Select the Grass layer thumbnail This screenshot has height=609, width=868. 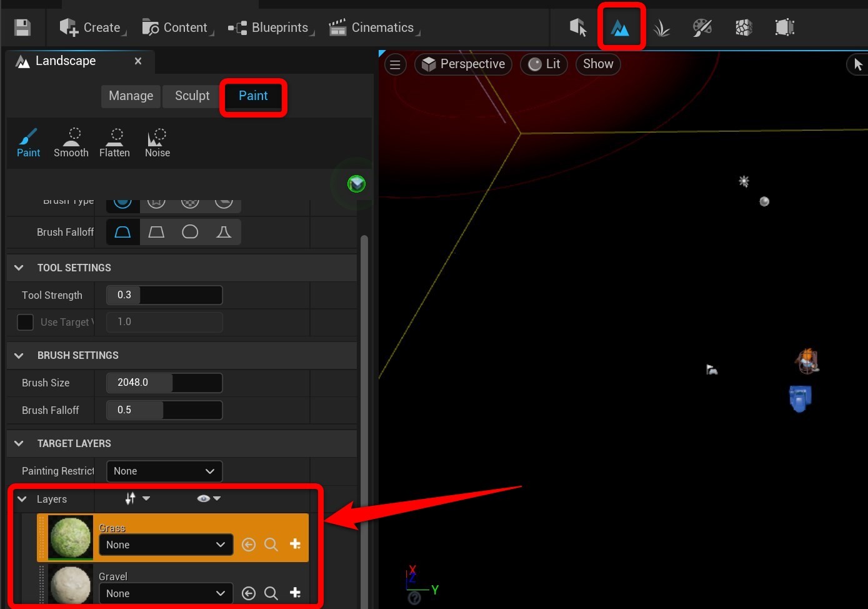pyautogui.click(x=71, y=538)
